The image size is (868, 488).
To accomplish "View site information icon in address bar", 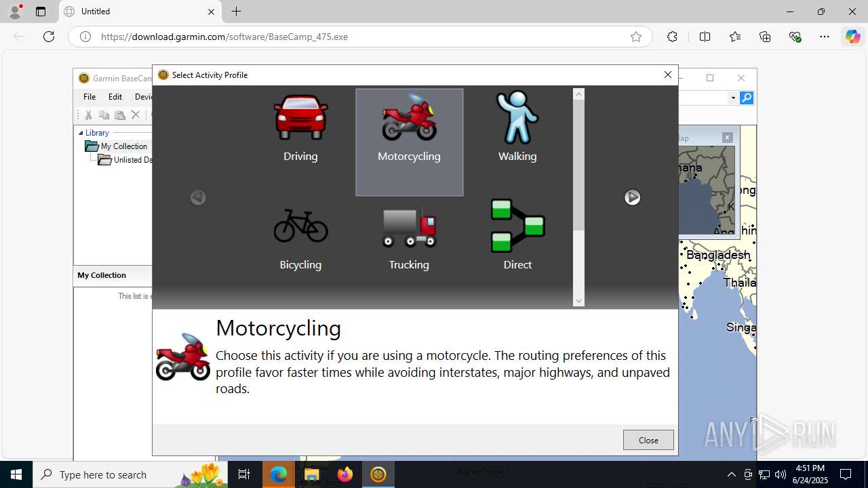I will click(85, 37).
